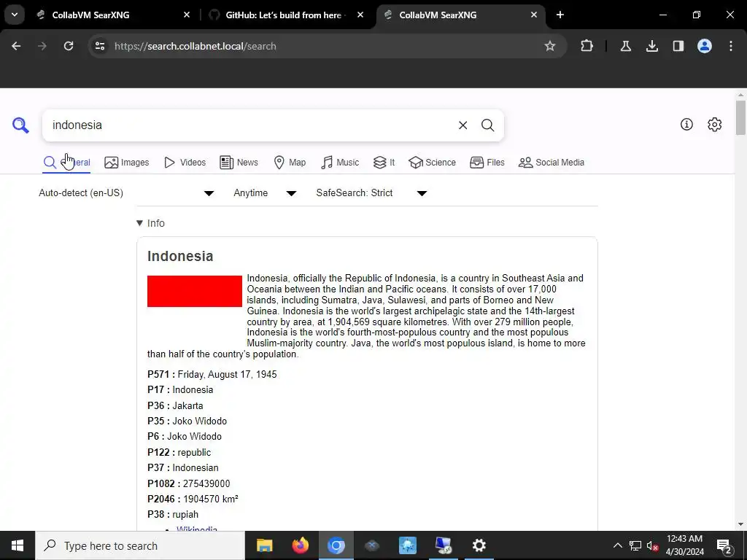Open Settings gear in taskbar

click(479, 545)
